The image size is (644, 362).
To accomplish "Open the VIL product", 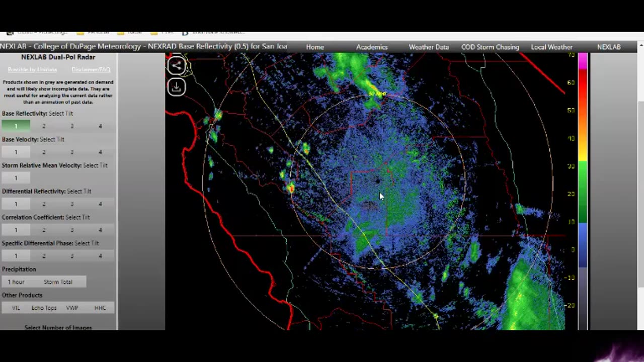I will point(16,308).
